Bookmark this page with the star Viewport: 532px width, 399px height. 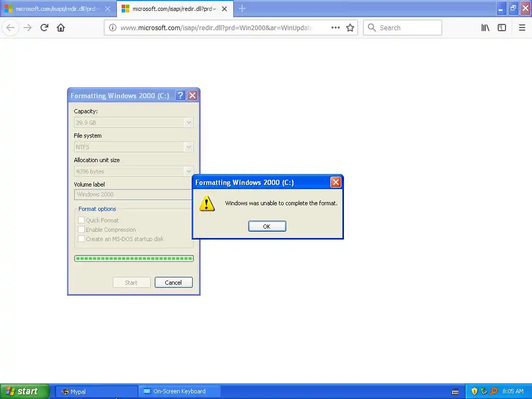coord(350,28)
